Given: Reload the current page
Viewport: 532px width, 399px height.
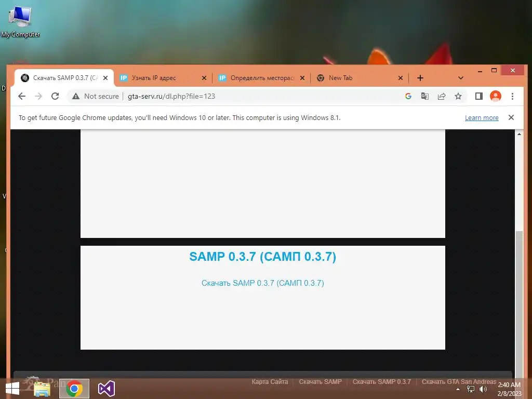Looking at the screenshot, I should point(55,96).
